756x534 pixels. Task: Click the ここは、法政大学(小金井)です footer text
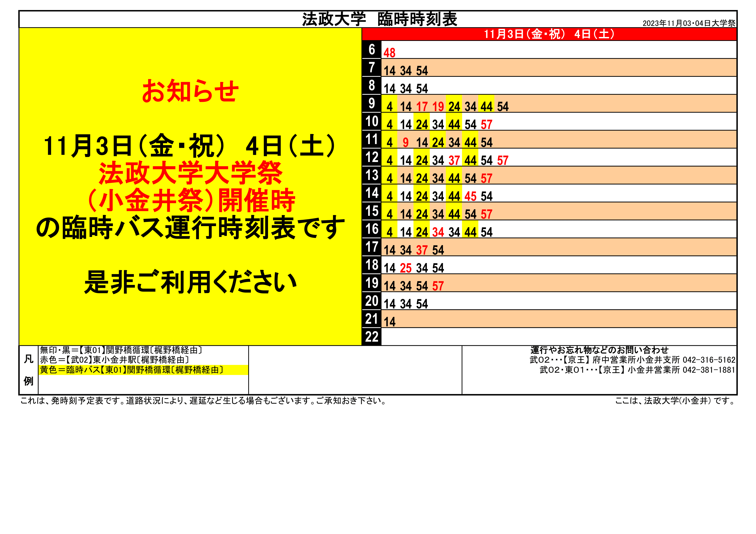pyautogui.click(x=675, y=400)
